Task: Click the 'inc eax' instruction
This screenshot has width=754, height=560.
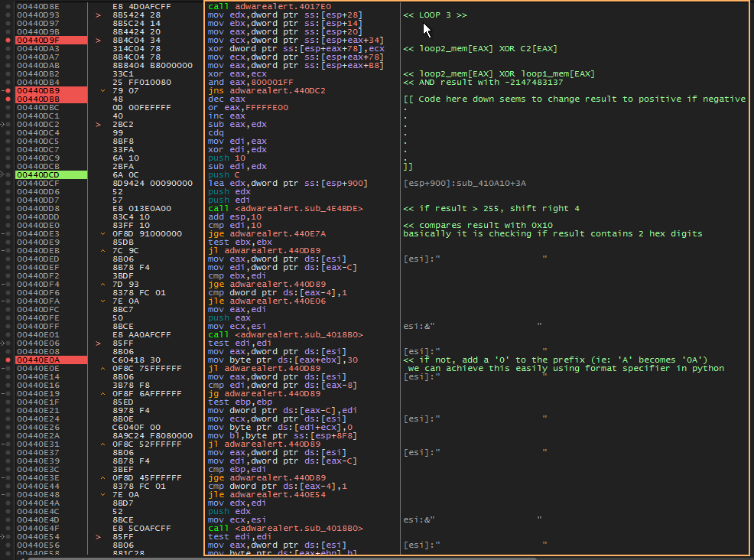Action: coord(226,116)
